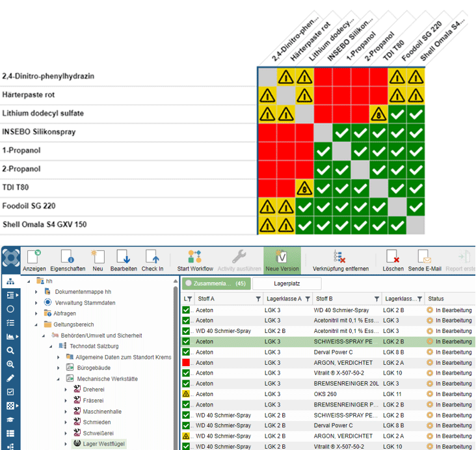The width and height of the screenshot is (476, 450).
Task: Expand the Abfragen tree node
Action: pyautogui.click(x=36, y=313)
